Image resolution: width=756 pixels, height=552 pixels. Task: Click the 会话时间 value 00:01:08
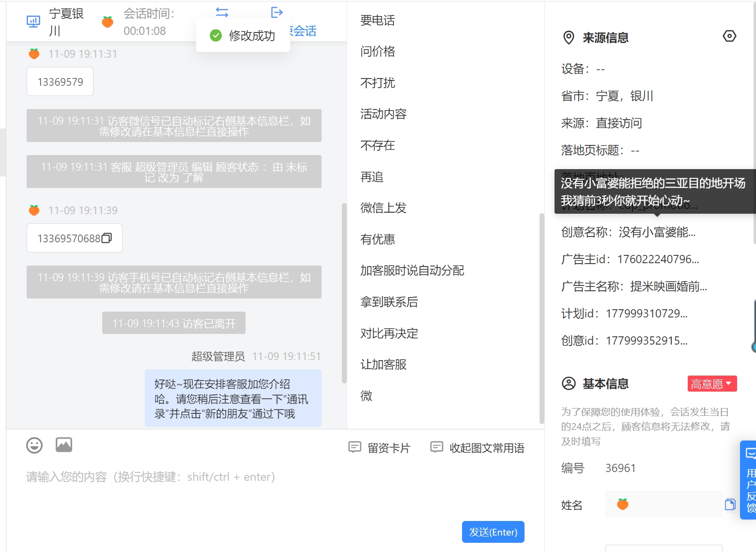[145, 31]
